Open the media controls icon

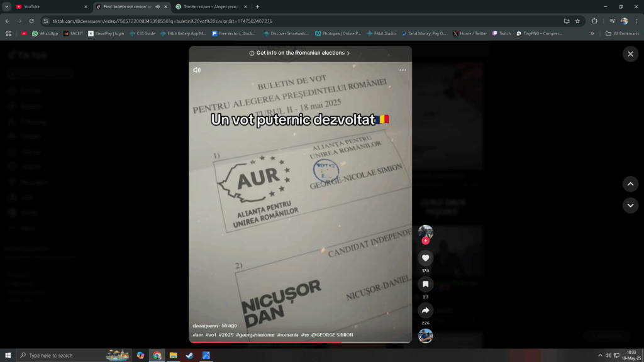click(x=612, y=21)
